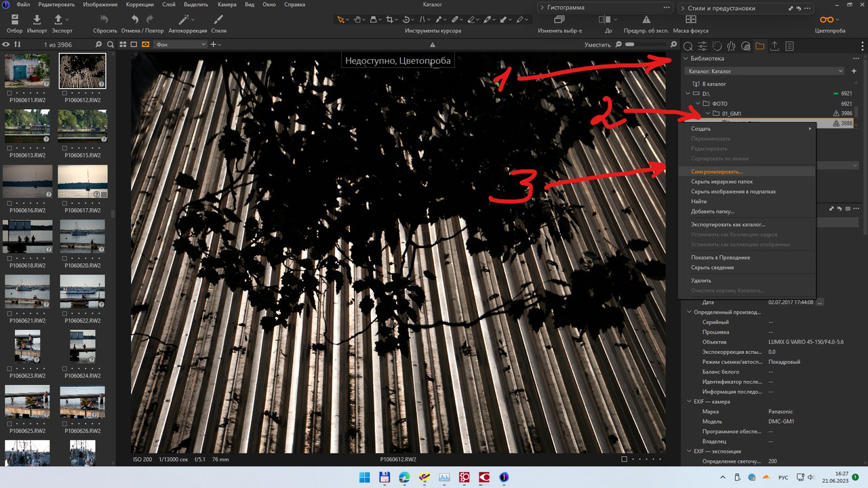The height and width of the screenshot is (488, 868).
Task: Open Создать submenu in context menu
Action: point(747,129)
